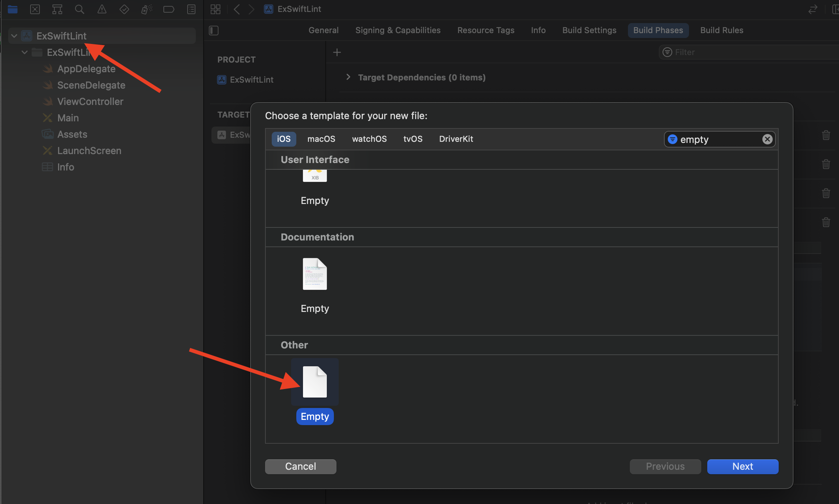Delete first build phase with trash icon
This screenshot has width=839, height=504.
[x=826, y=135]
